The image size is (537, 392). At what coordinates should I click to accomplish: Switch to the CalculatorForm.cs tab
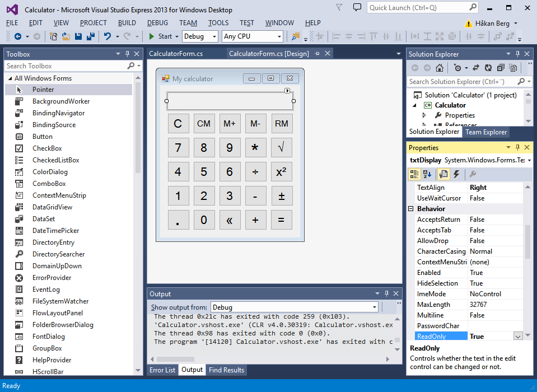[x=176, y=54]
